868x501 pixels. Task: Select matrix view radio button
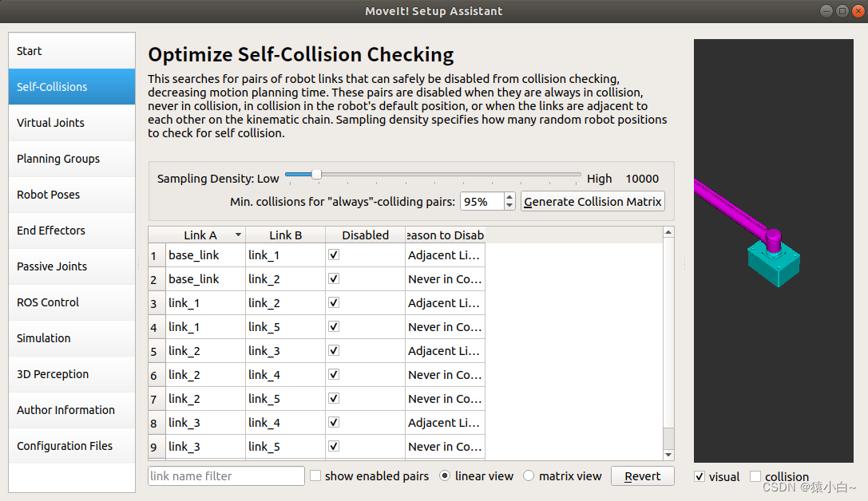(x=529, y=475)
